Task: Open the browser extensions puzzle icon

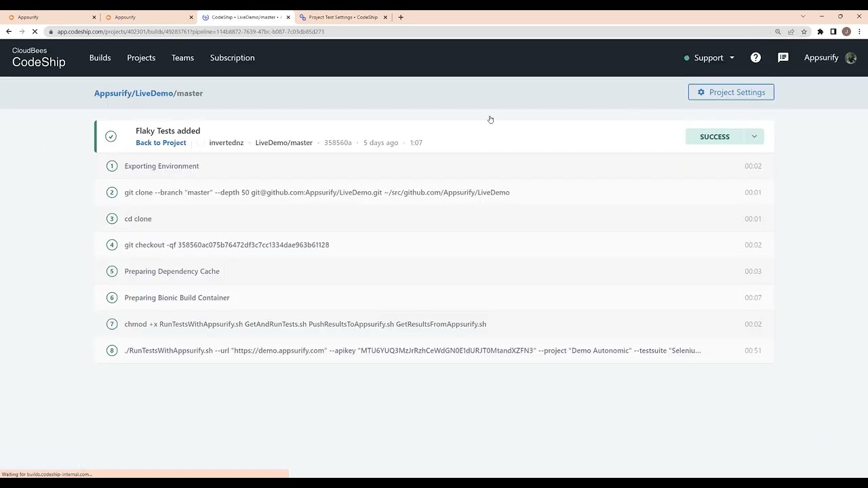Action: click(821, 31)
